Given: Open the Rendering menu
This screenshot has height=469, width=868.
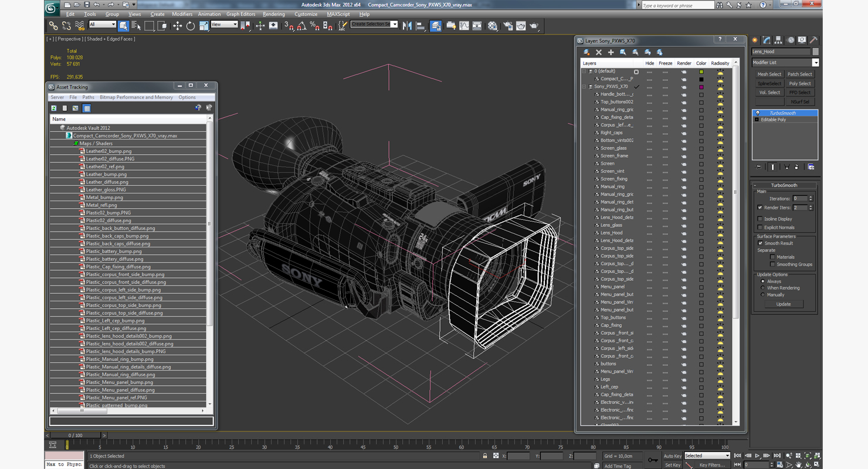Looking at the screenshot, I should pyautogui.click(x=274, y=14).
